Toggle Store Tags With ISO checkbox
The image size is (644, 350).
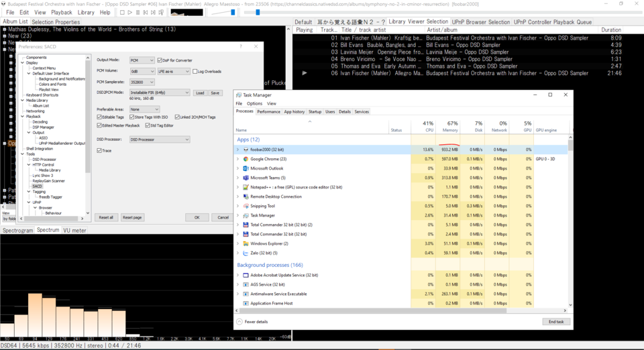coord(132,117)
